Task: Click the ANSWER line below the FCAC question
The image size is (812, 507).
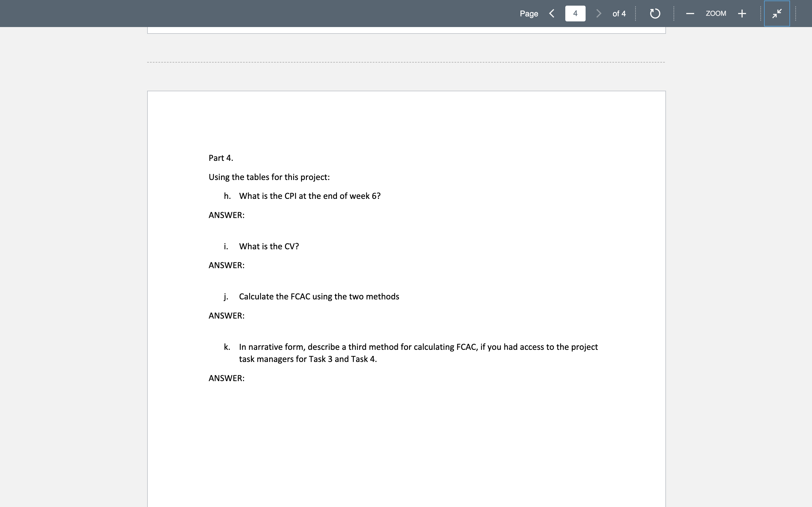Action: coord(226,315)
